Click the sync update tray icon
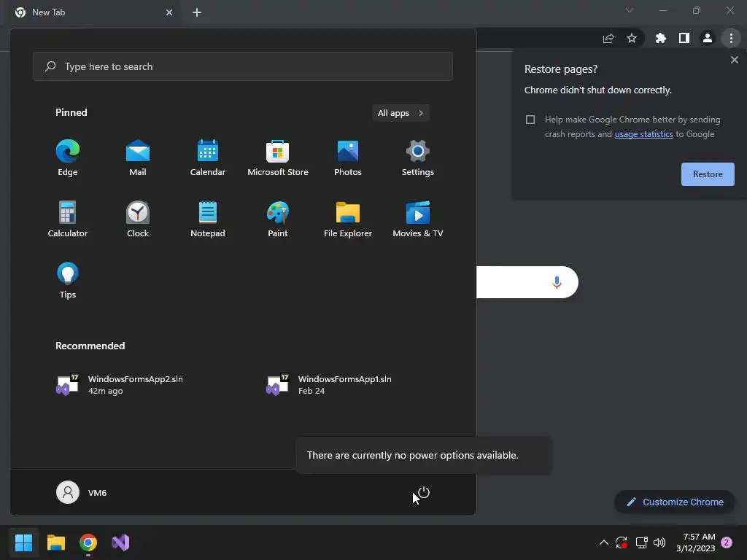Viewport: 747px width, 560px height. pos(622,542)
